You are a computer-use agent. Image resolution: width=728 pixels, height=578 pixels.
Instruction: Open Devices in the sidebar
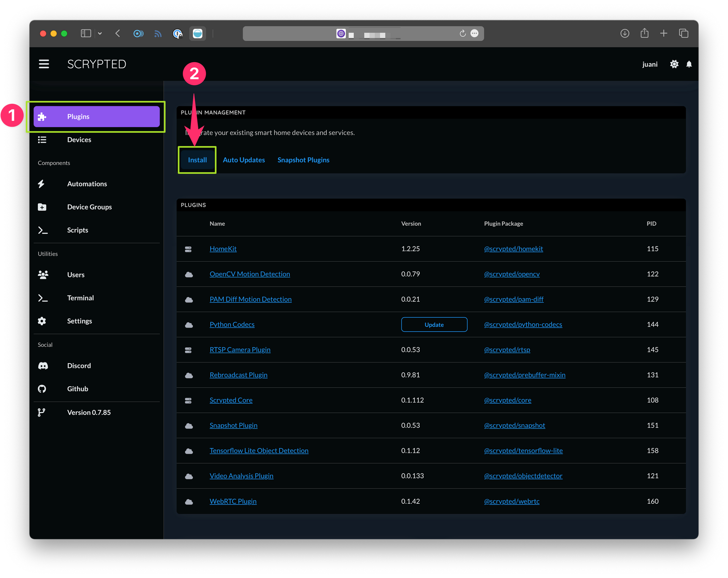96,140
